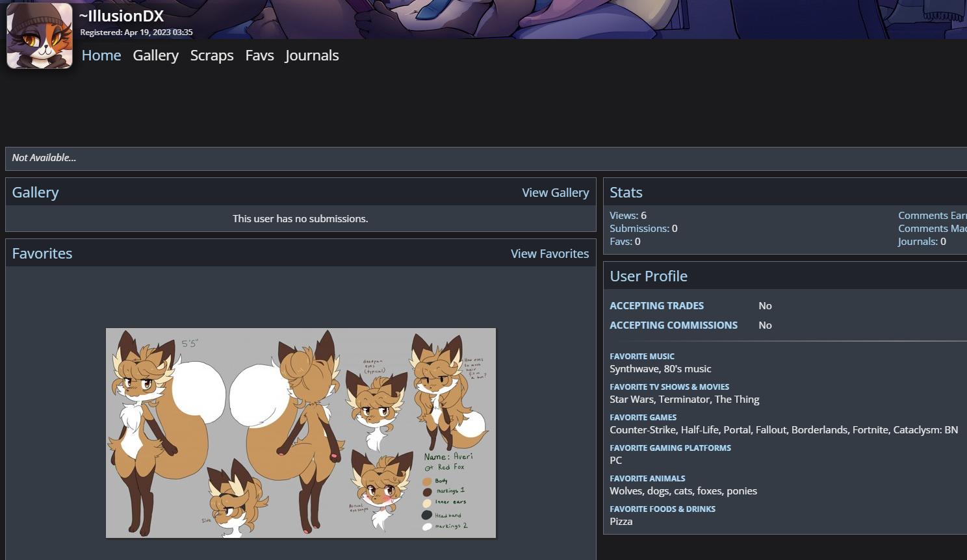Go to the Favs tab

(x=259, y=55)
